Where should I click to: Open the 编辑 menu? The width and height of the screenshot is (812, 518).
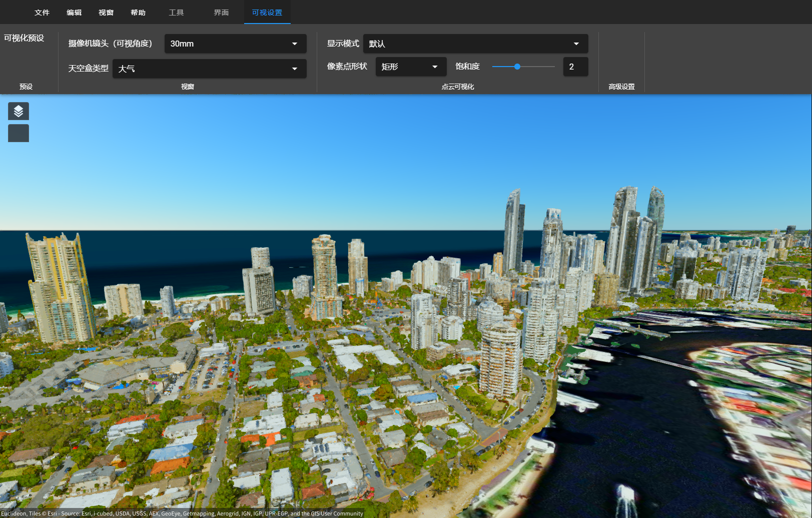74,13
